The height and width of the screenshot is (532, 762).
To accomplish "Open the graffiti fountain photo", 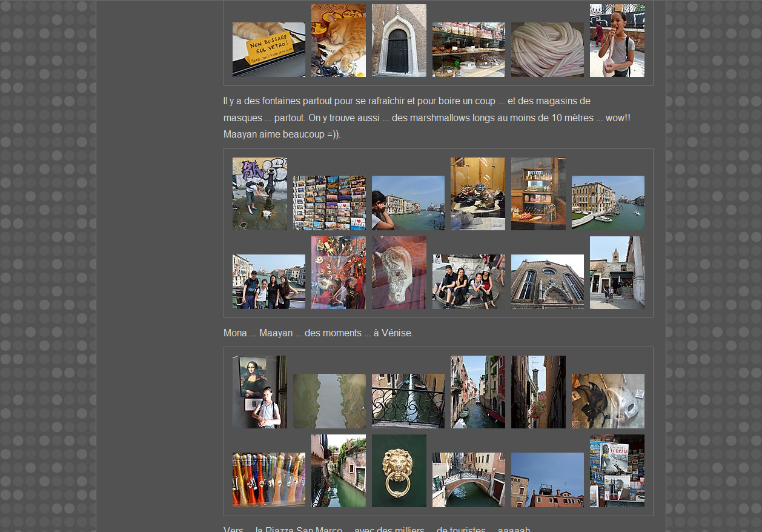I will (259, 194).
